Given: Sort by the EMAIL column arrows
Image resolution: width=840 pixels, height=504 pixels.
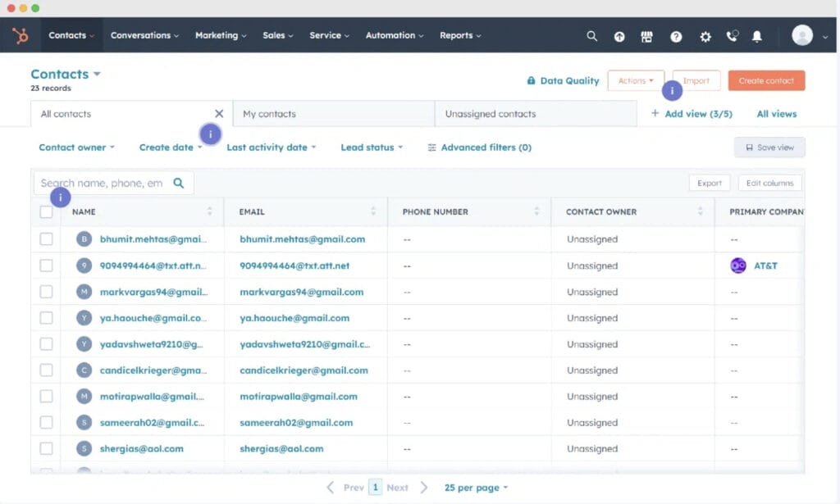Looking at the screenshot, I should tap(373, 211).
